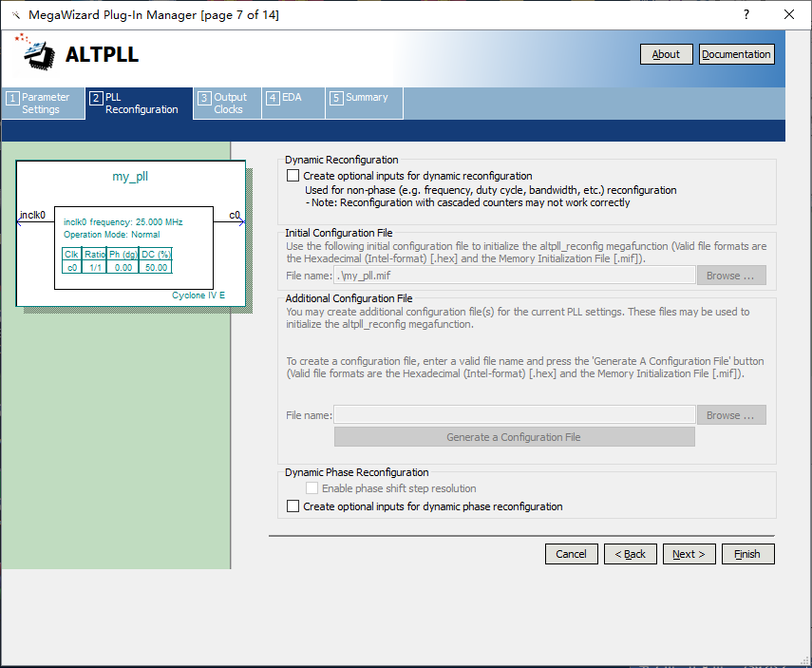Enable optional inputs for dynamic phase reconfiguration
Viewport: 812px width, 668px height.
[x=293, y=506]
